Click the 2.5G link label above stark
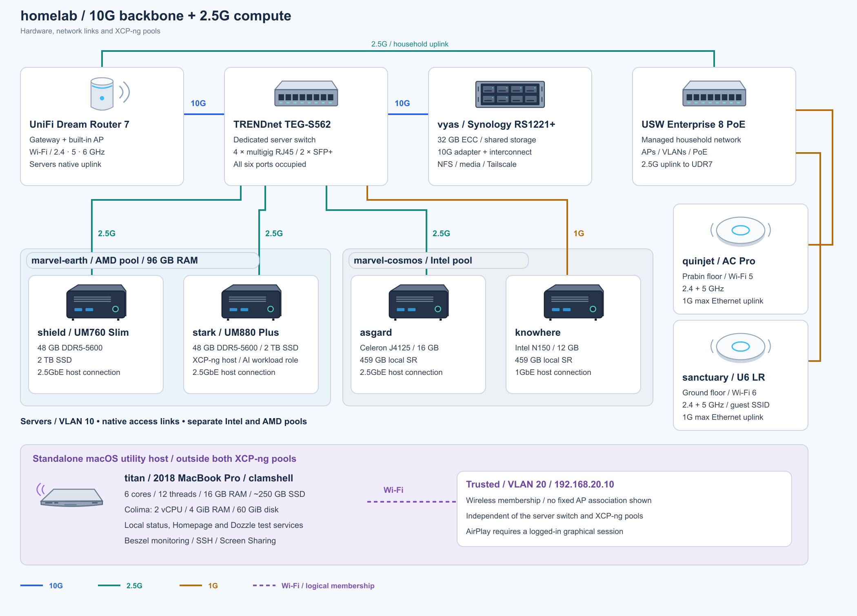 click(x=274, y=233)
